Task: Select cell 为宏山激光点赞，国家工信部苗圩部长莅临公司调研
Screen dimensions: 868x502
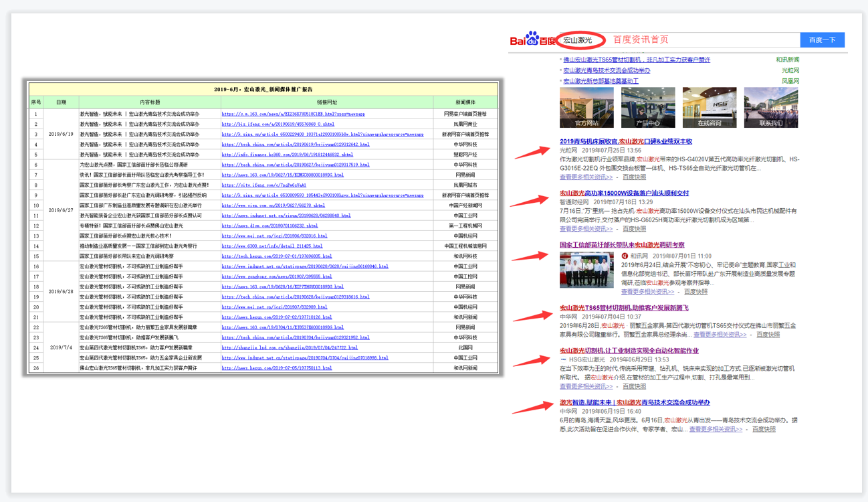Action: tap(150, 165)
